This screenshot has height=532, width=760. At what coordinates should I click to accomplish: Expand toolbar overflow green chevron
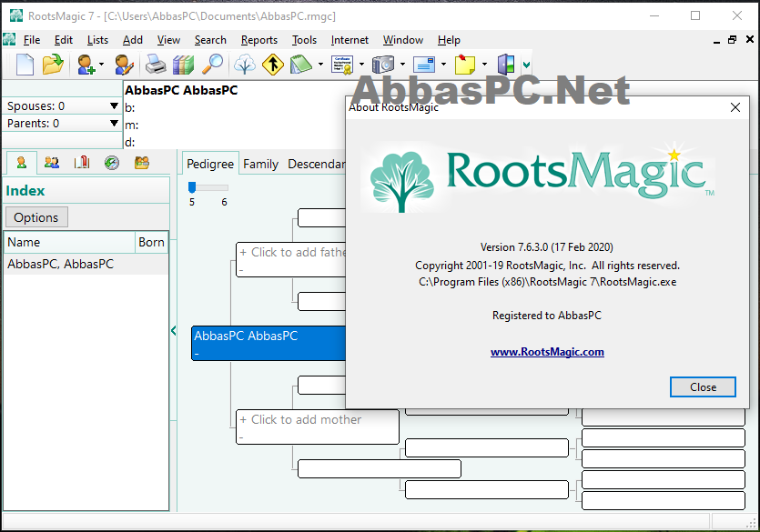click(x=526, y=65)
